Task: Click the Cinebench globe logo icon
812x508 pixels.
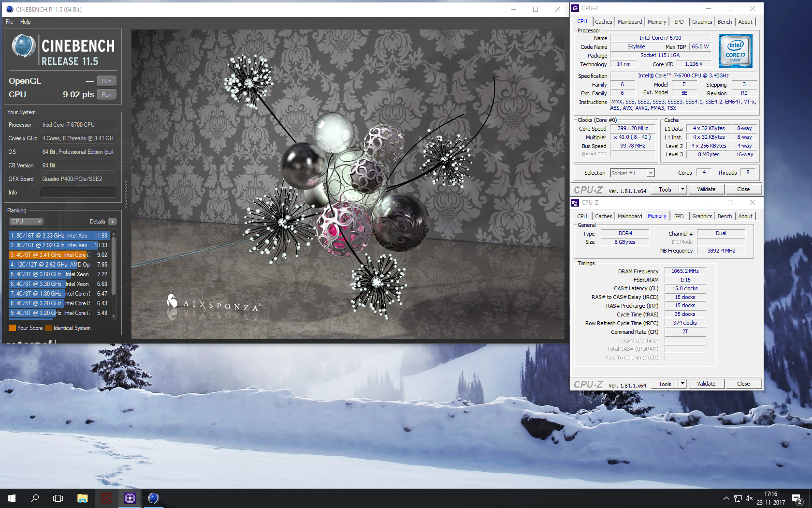Action: click(x=23, y=46)
